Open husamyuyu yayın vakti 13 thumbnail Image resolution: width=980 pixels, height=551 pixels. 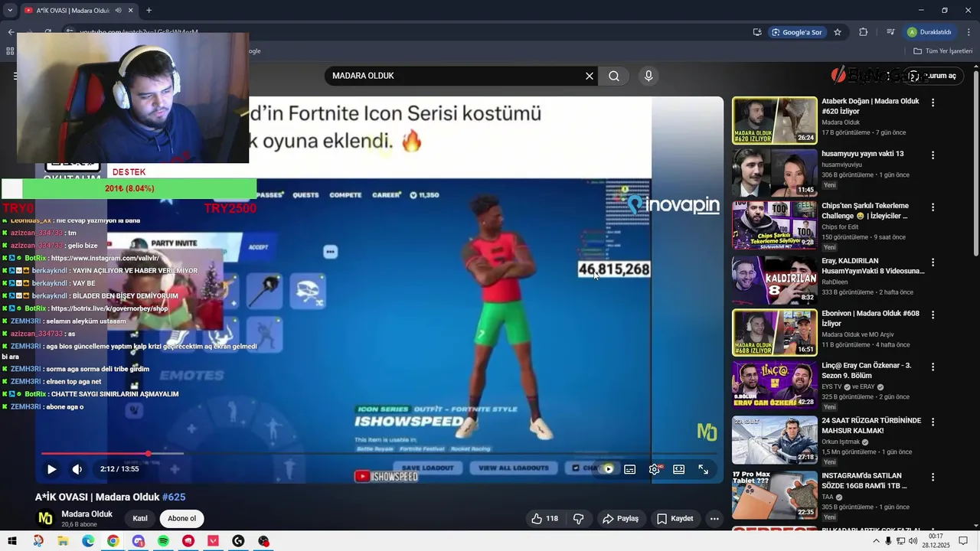[x=775, y=173]
